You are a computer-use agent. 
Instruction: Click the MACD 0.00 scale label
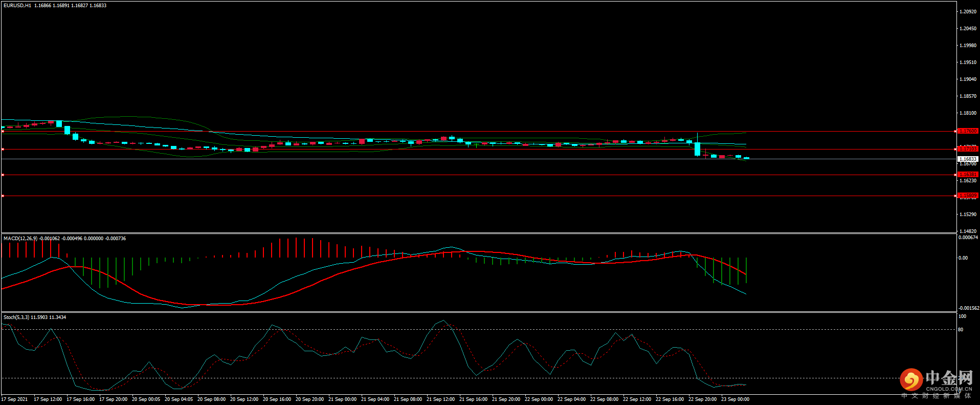(x=963, y=258)
